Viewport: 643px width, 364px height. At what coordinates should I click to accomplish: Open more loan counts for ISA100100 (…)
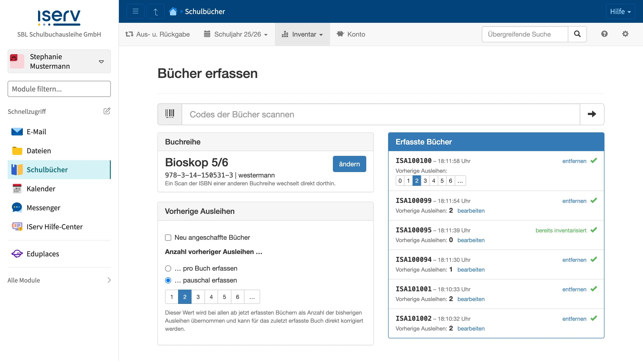coord(460,181)
